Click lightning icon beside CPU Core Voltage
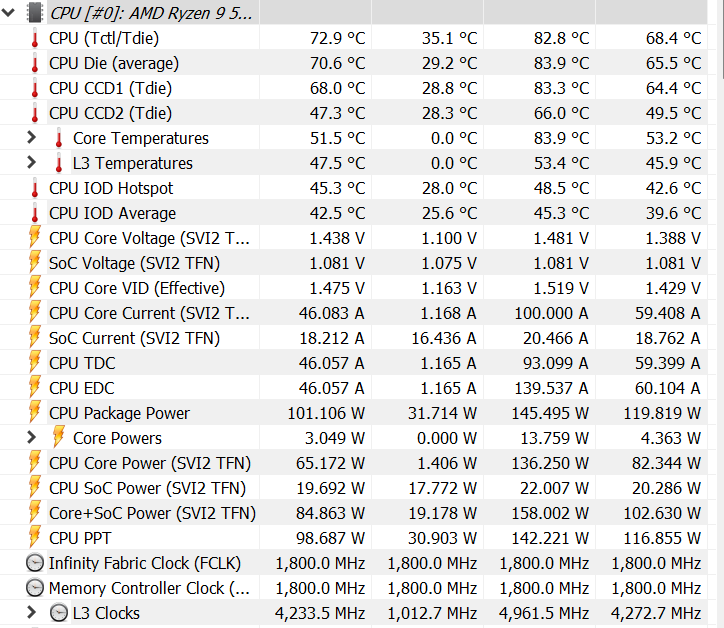 click(35, 237)
